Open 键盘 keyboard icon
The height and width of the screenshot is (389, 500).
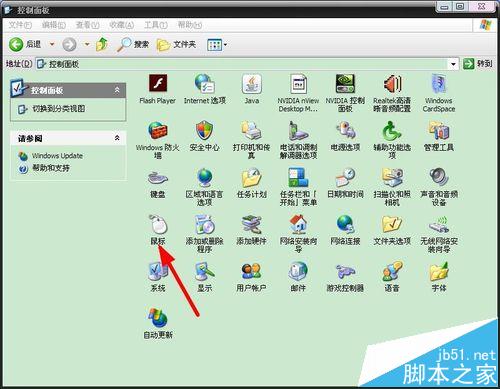(158, 177)
